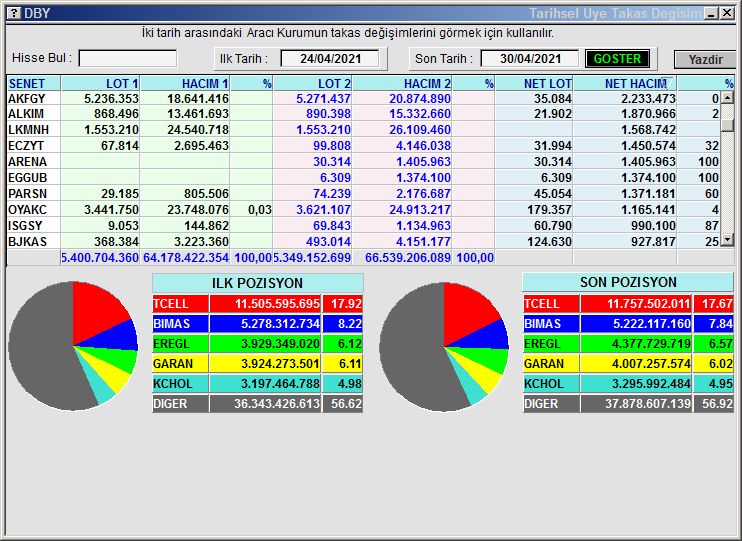742x541 pixels.
Task: Click the help question mark icon in title bar
Action: (14, 13)
